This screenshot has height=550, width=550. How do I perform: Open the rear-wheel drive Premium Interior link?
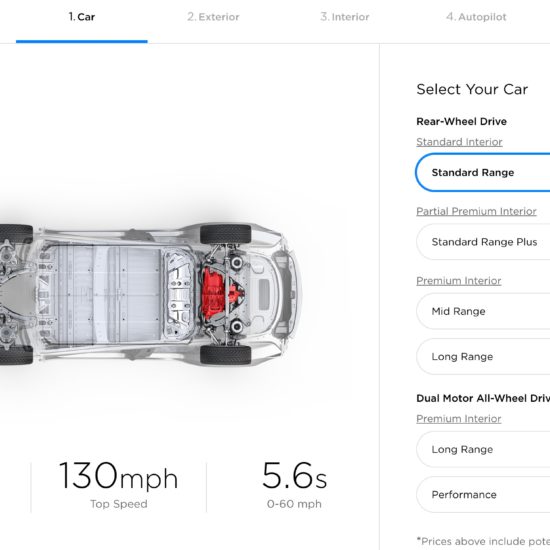pyautogui.click(x=458, y=281)
